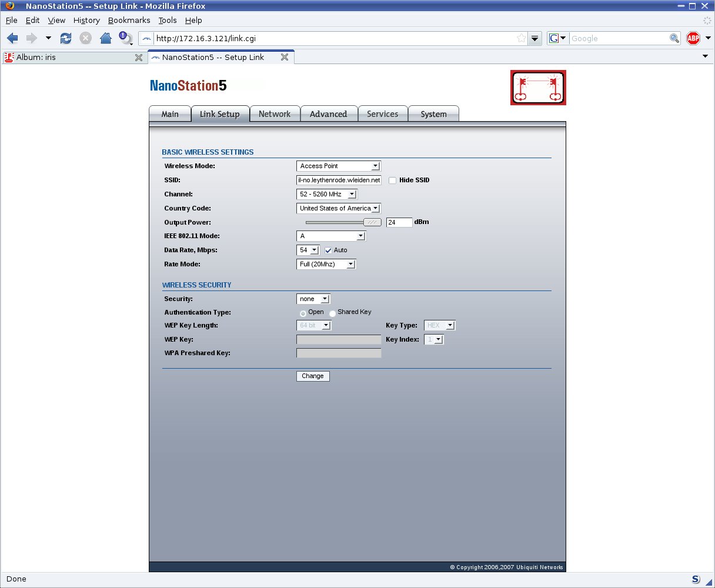Click into the SSID text field
This screenshot has width=715, height=588.
pyautogui.click(x=339, y=180)
